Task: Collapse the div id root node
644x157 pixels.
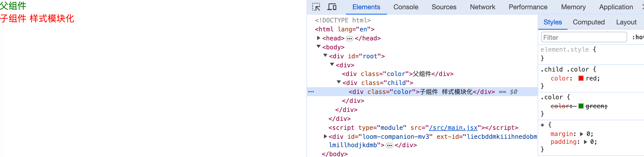Action: click(x=325, y=56)
